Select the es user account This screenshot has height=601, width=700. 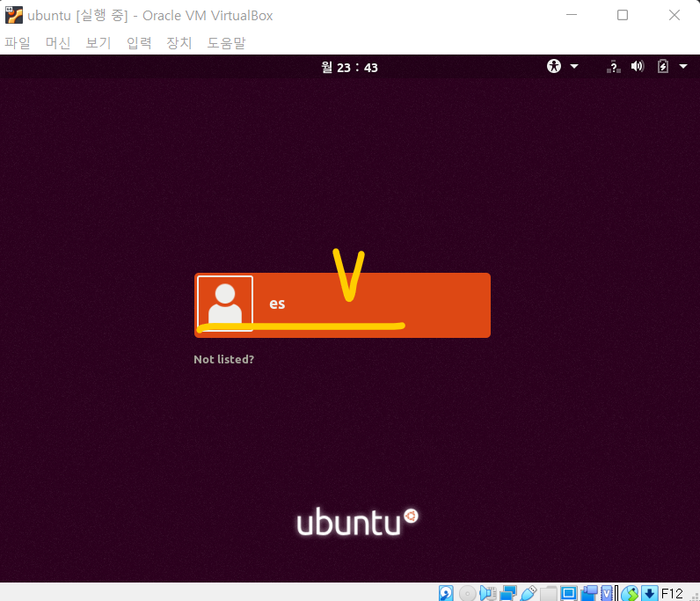[342, 305]
